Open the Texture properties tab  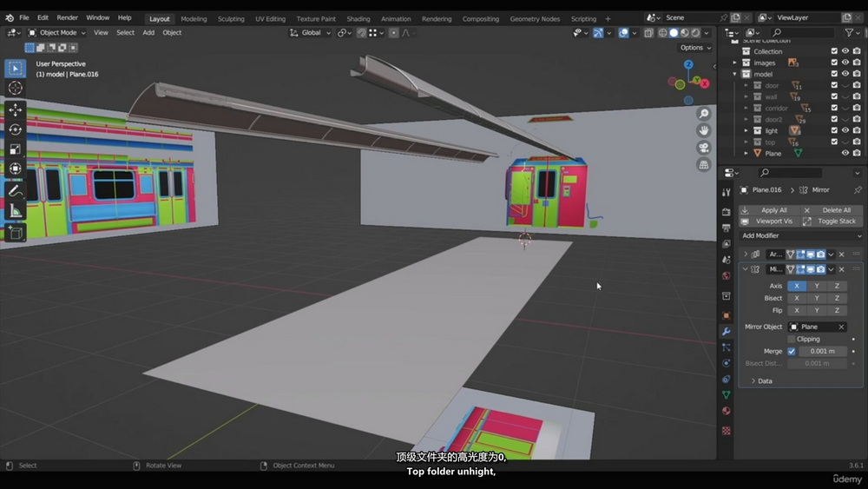(x=727, y=431)
